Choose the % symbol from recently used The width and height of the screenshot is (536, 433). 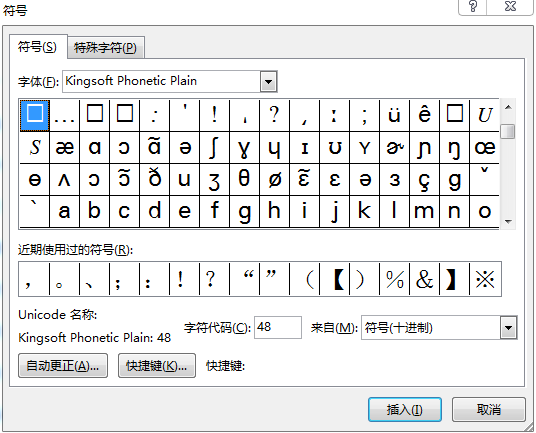pyautogui.click(x=394, y=279)
